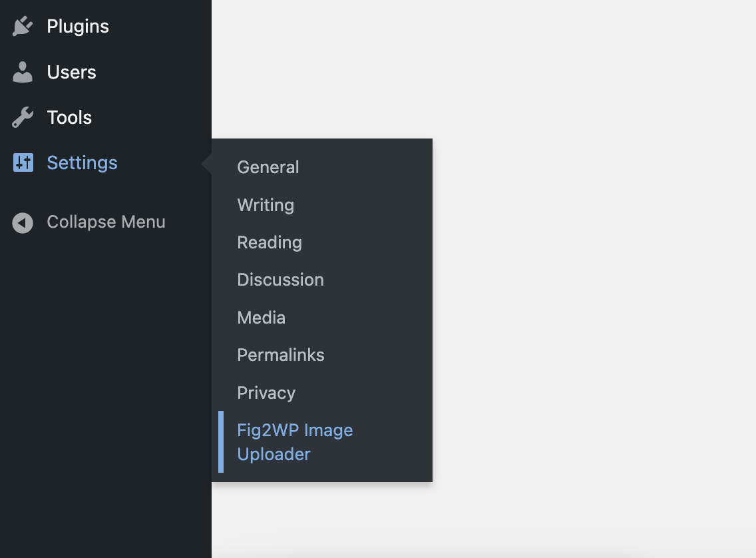Select the Plugins menu icon in sidebar
Screen dimensions: 756x558
(x=22, y=26)
